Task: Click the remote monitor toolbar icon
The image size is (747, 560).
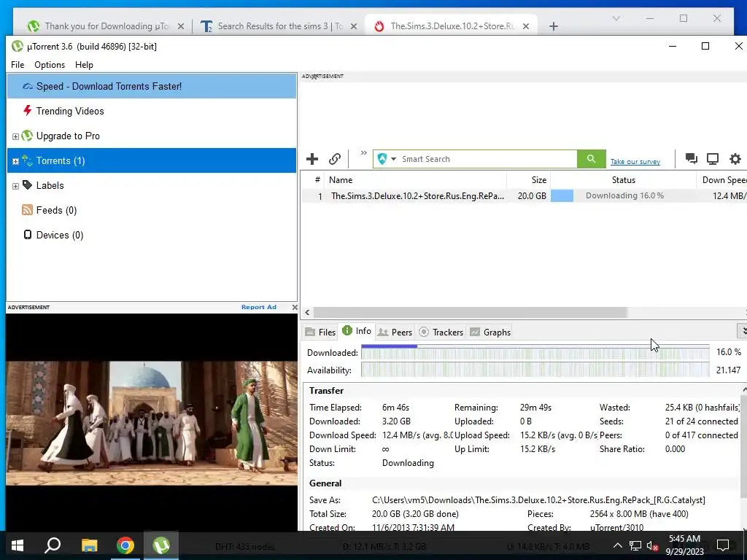Action: pos(713,158)
